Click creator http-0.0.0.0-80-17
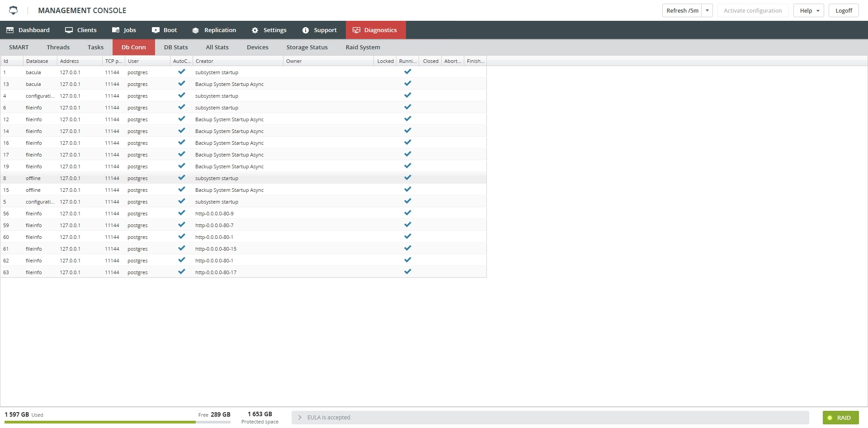This screenshot has width=868, height=428. (x=216, y=272)
